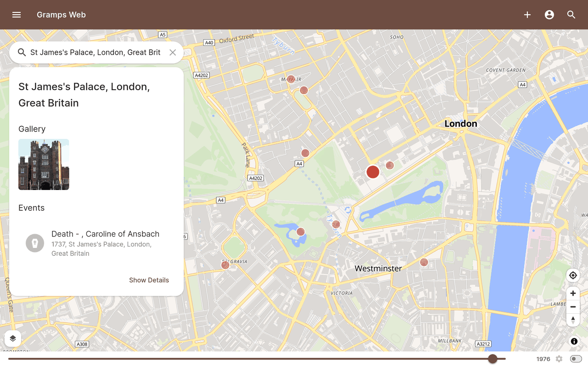Select the place marker near Mayfair label
Viewport: 588px width, 368px height.
[291, 79]
